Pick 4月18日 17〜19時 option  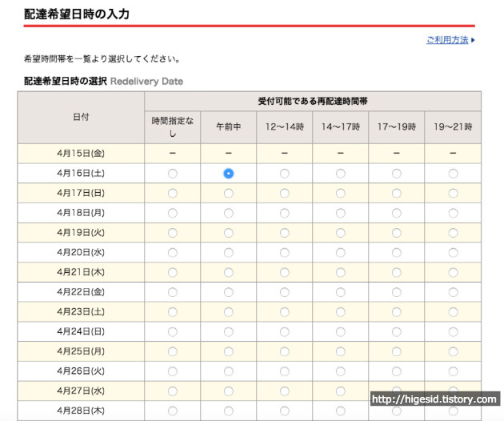click(397, 213)
